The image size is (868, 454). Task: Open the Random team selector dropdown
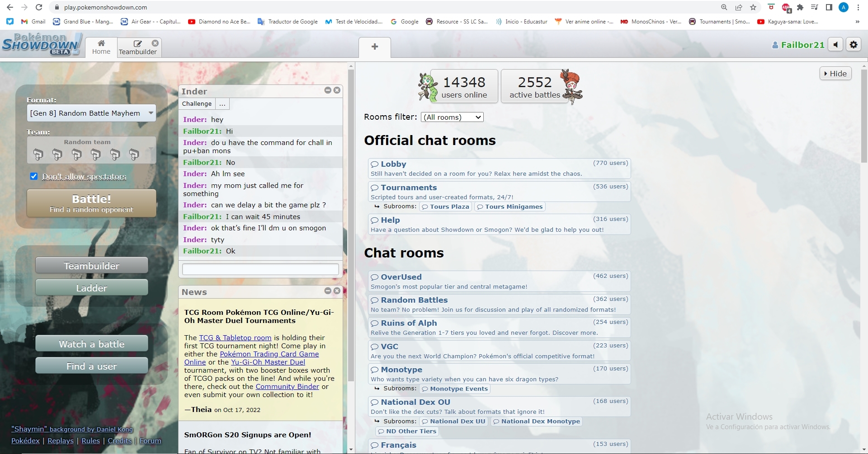(x=91, y=150)
